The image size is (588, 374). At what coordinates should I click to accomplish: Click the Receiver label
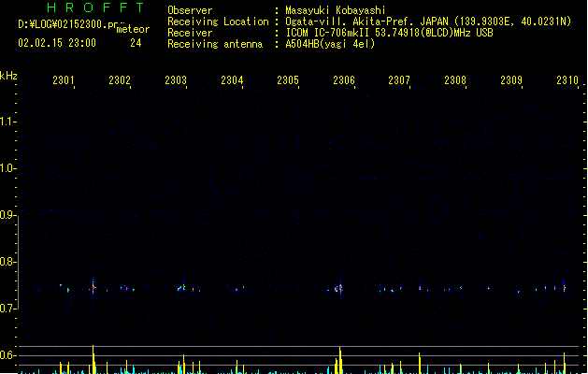tap(190, 33)
